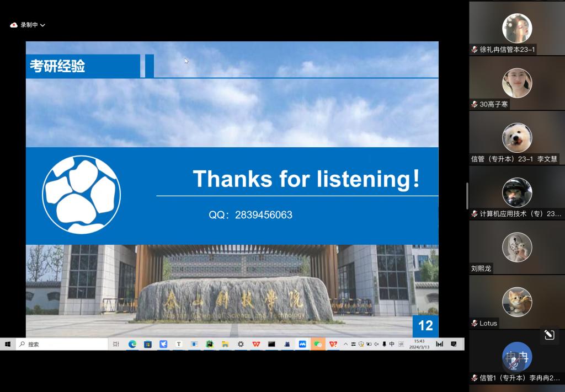Screen dimensions: 565x392
Task: Click the muted mic icon beside 徐礼冉信管本23-1
Action: 475,50
